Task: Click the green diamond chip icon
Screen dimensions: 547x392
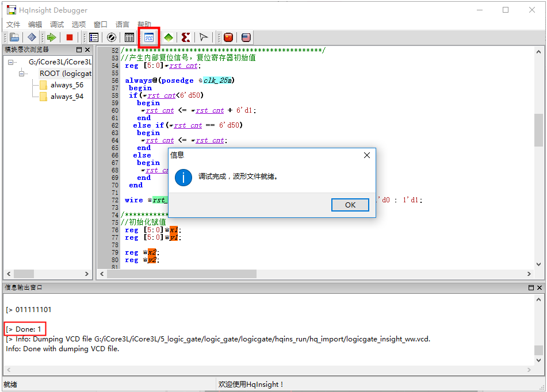Action: [x=168, y=37]
